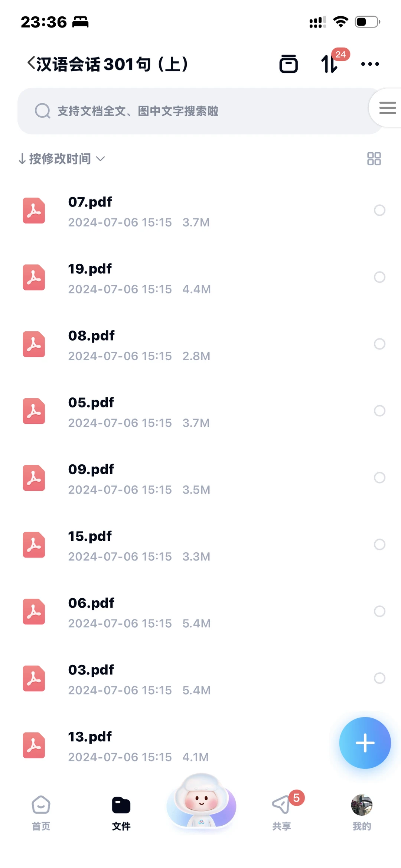Screen dimensions: 401x868
Task: Open the 03.pdf PDF icon thumbnail
Action: tap(34, 678)
